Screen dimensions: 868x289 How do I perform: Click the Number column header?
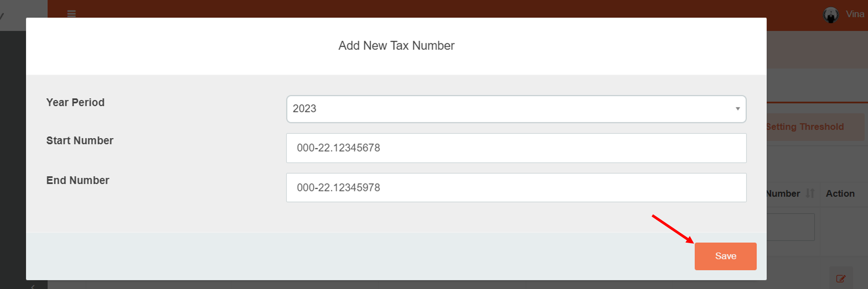point(784,194)
